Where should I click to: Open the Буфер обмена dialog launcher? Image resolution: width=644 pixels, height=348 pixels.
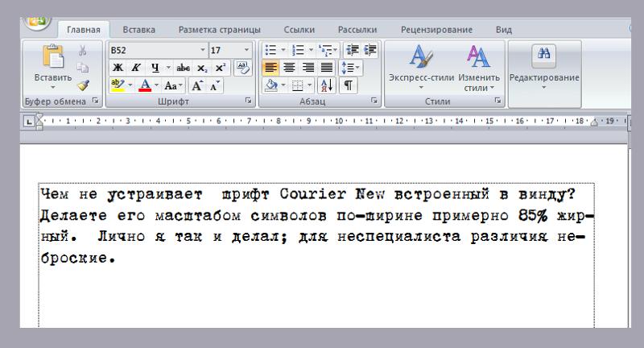[x=95, y=101]
